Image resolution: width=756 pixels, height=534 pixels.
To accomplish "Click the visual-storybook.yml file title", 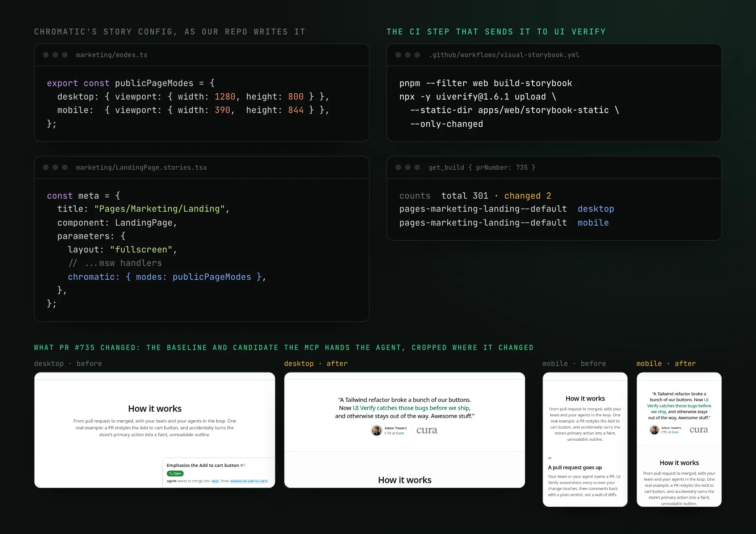I will pyautogui.click(x=504, y=55).
